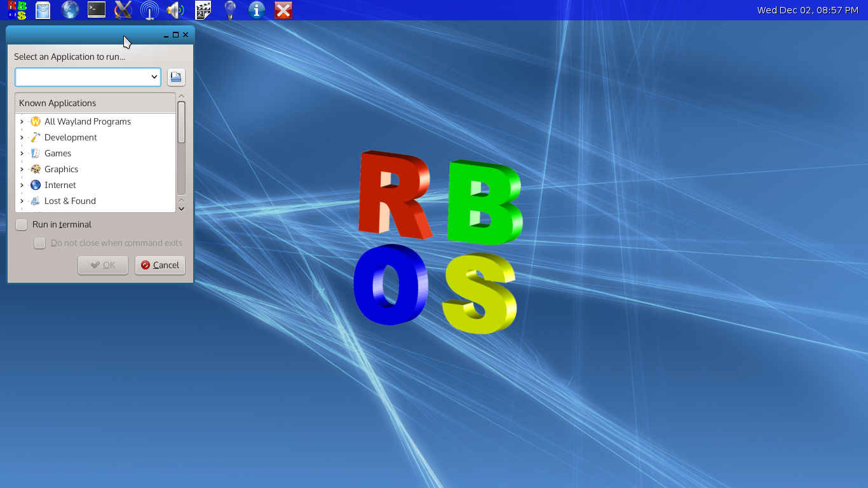This screenshot has height=488, width=868.
Task: Click the X-shaped icon in panel
Action: [x=123, y=10]
